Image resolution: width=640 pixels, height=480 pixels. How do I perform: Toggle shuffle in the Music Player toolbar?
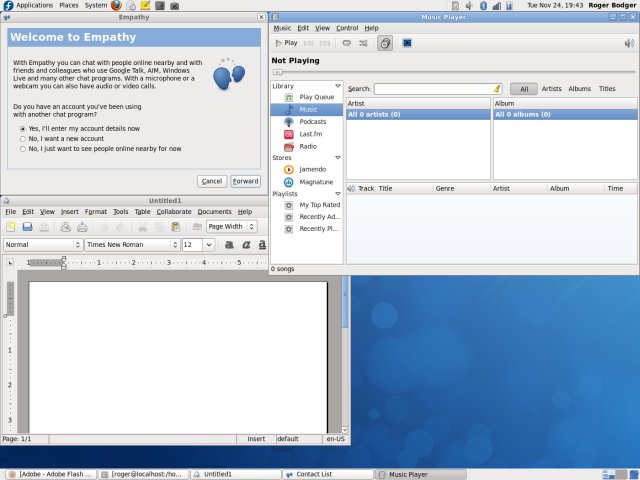click(x=363, y=43)
